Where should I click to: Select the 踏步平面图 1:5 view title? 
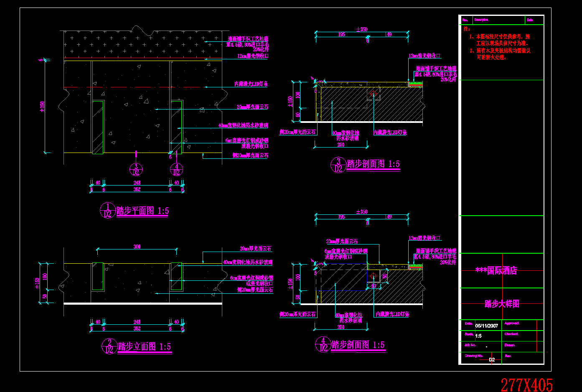[142, 211]
